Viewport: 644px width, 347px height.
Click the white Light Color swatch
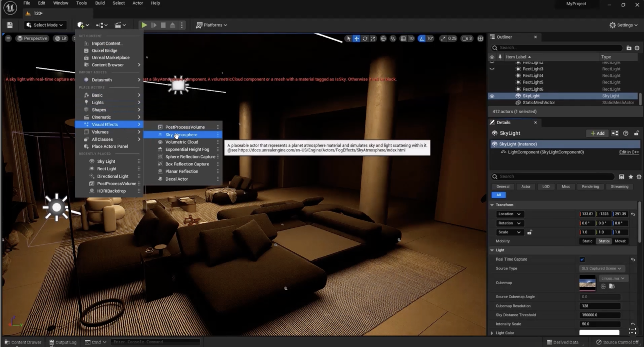[599, 333]
